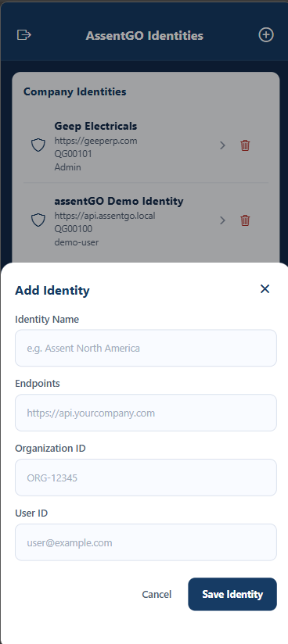The image size is (288, 644).
Task: Click the Add Identity dialog title
Action: pyautogui.click(x=52, y=291)
